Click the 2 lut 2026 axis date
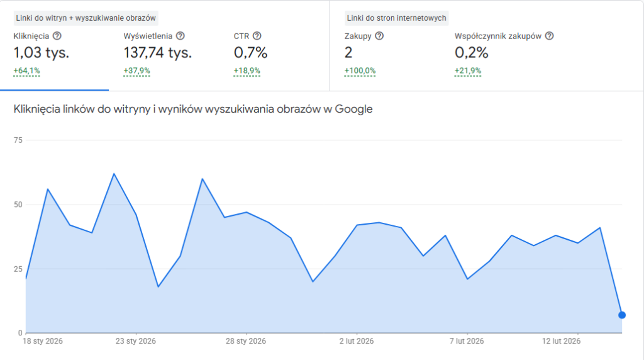Image resolution: width=644 pixels, height=360 pixels. pos(357,341)
